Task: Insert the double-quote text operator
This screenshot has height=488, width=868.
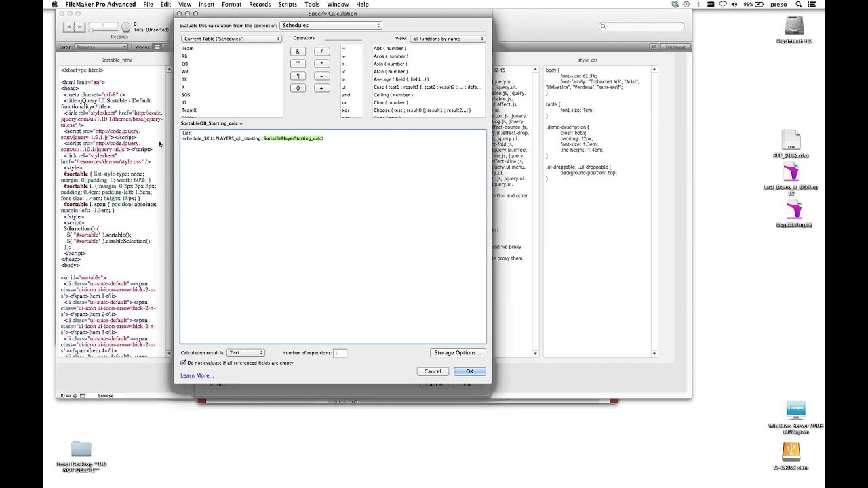Action: point(297,64)
